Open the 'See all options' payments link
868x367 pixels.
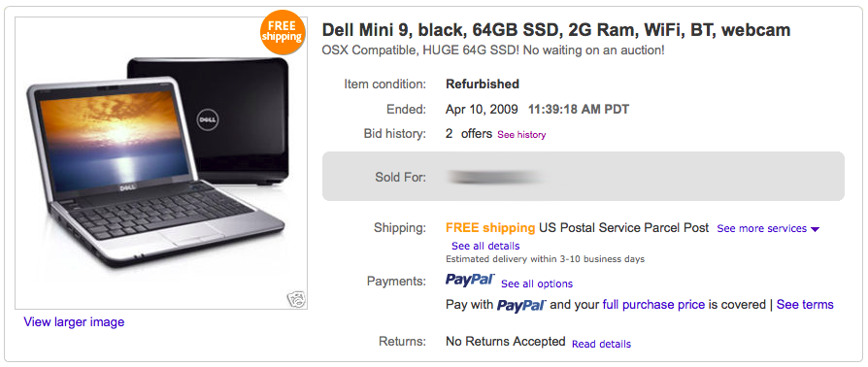pos(537,284)
